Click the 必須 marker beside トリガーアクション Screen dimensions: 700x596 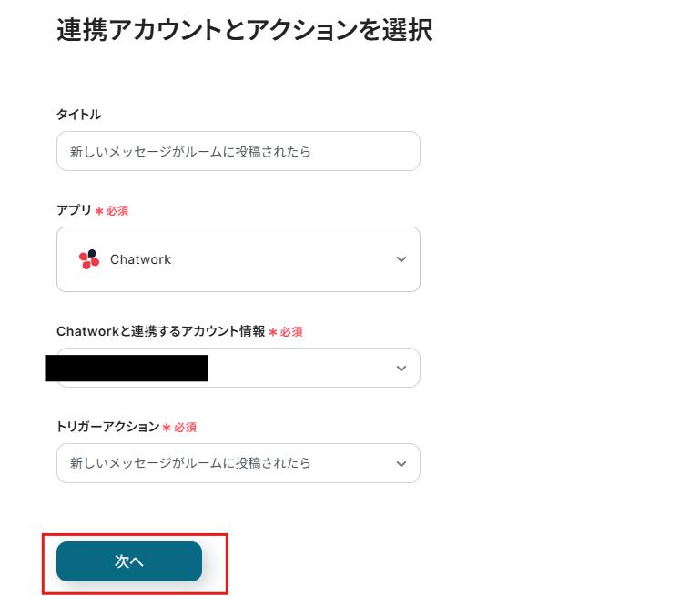coord(186,427)
